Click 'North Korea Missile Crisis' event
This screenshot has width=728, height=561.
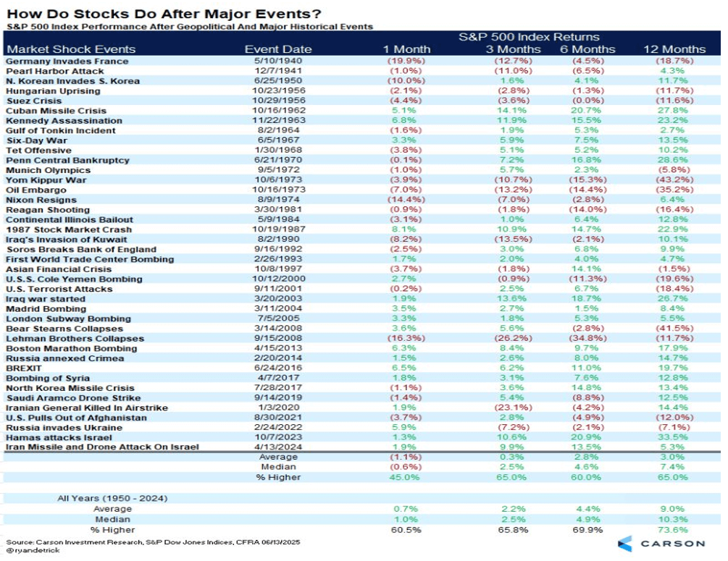point(70,388)
